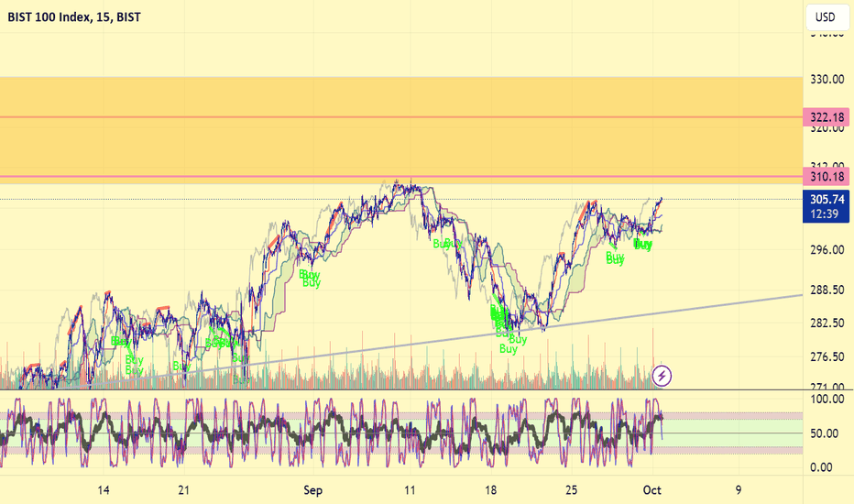Screen dimensions: 854x504
Task: Click the countdown timer 12:39
Action: tap(825, 214)
